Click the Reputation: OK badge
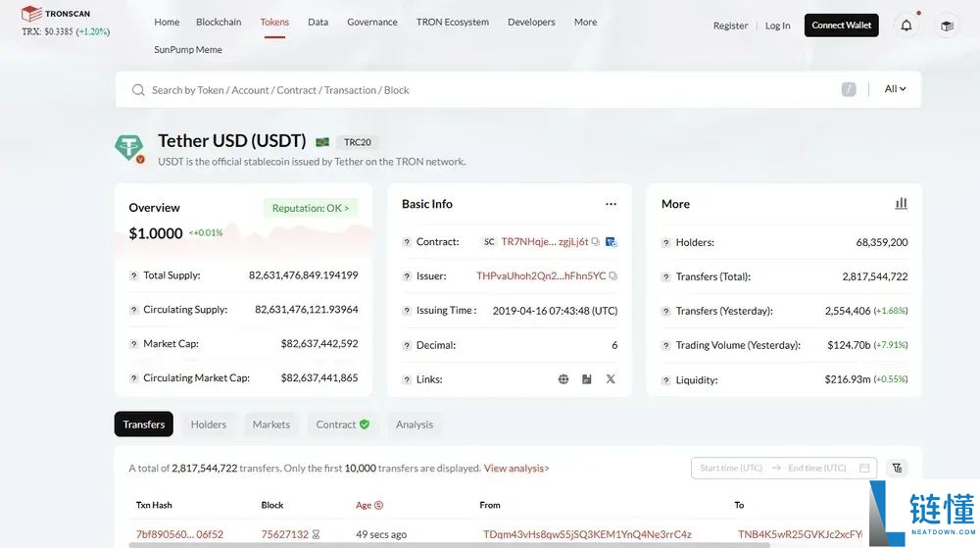 click(x=311, y=208)
